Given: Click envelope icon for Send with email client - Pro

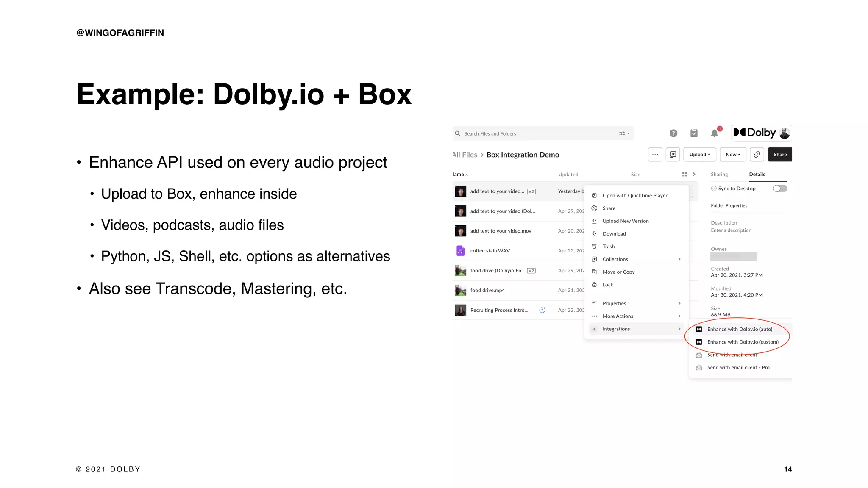Looking at the screenshot, I should (699, 368).
